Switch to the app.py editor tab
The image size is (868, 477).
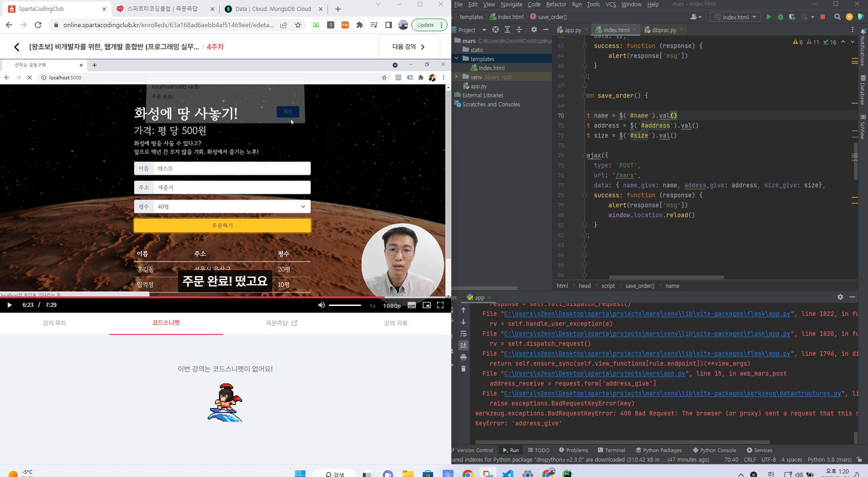(572, 30)
